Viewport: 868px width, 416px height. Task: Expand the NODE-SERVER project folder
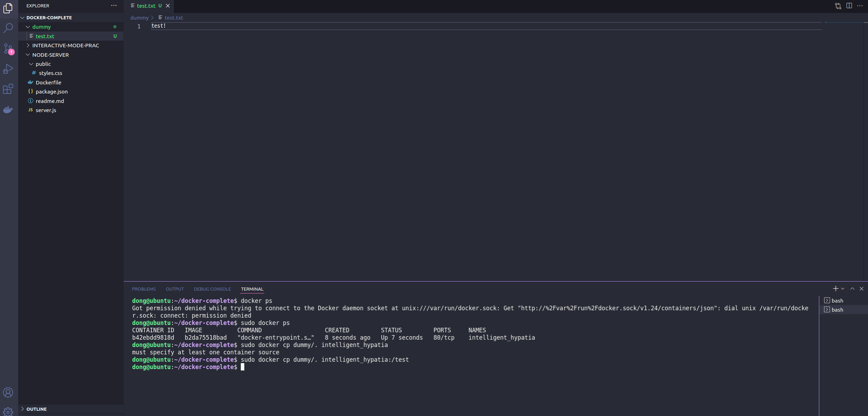(x=50, y=54)
